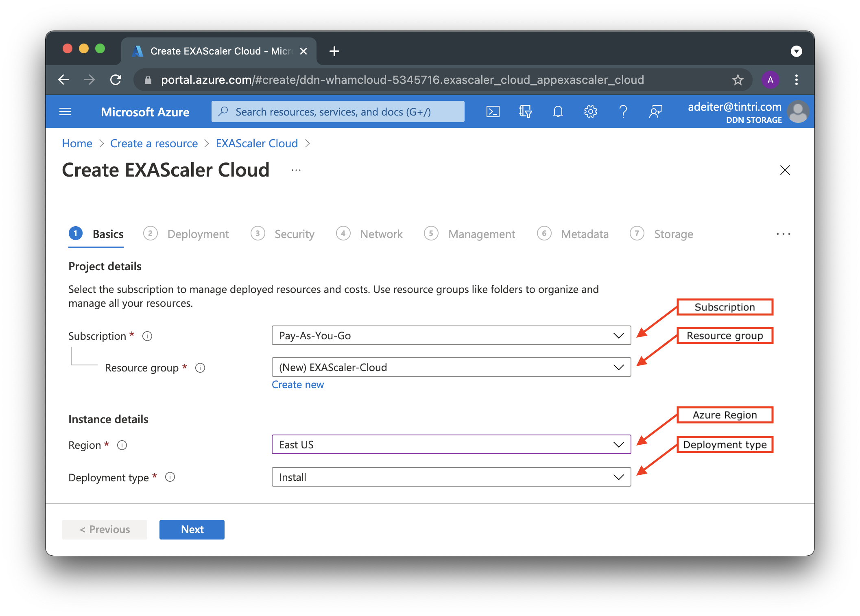Open the Region East US dropdown

coord(451,444)
